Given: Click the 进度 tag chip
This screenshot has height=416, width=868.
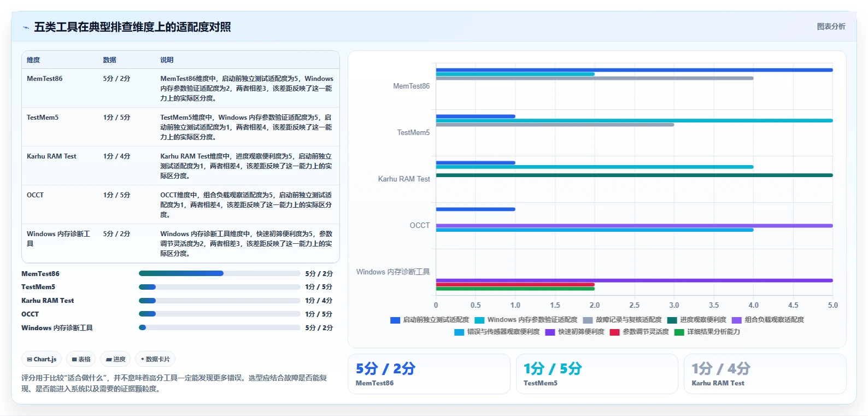Looking at the screenshot, I should [115, 359].
